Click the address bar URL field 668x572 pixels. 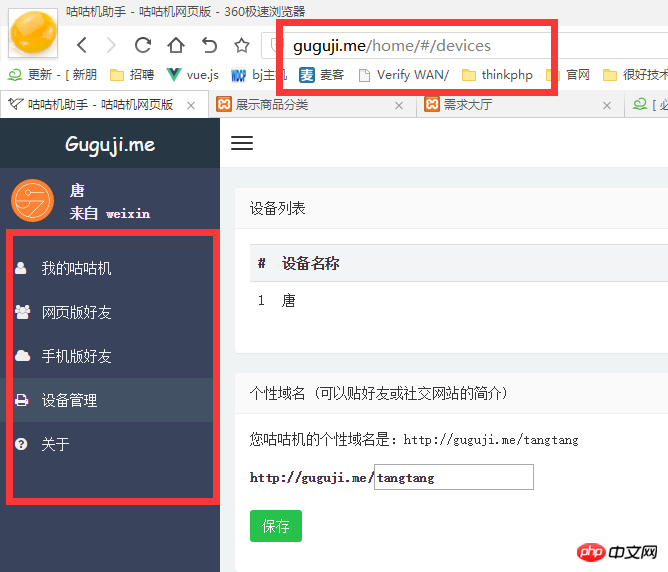[464, 45]
